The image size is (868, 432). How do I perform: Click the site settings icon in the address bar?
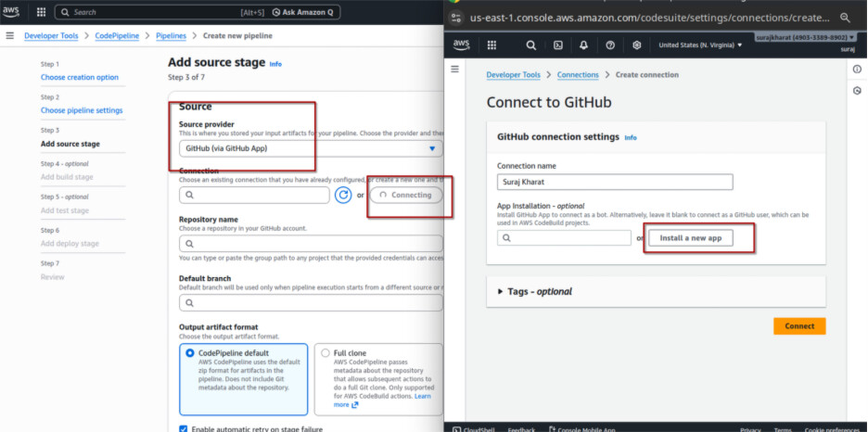coord(456,17)
